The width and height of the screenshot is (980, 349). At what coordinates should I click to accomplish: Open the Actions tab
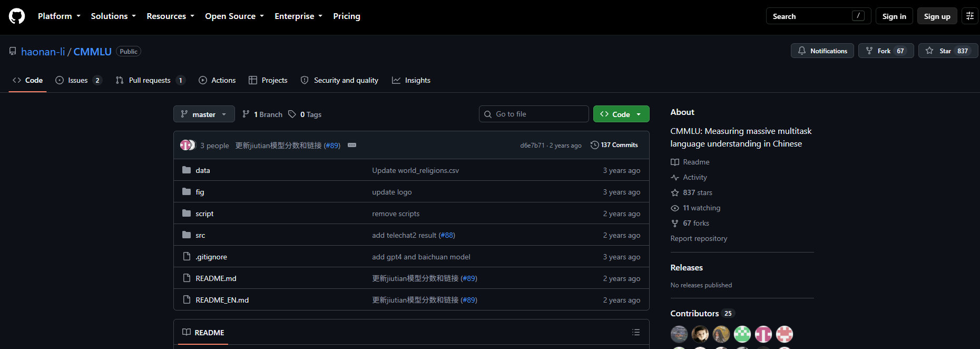point(217,80)
